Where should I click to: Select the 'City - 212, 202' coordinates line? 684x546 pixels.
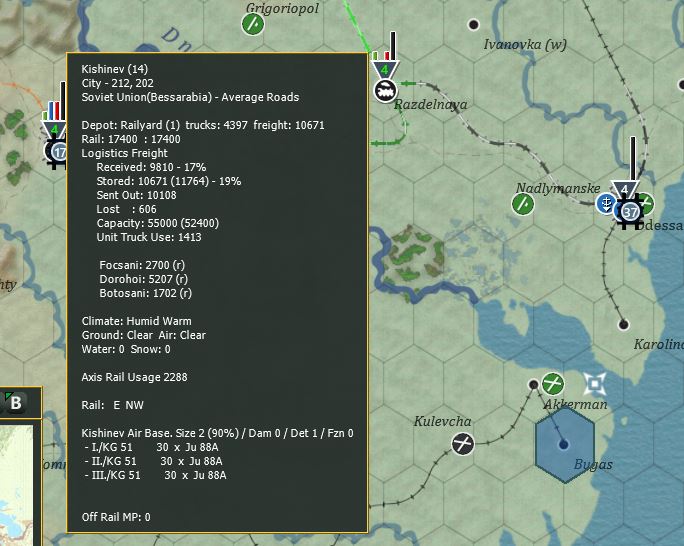coord(117,83)
